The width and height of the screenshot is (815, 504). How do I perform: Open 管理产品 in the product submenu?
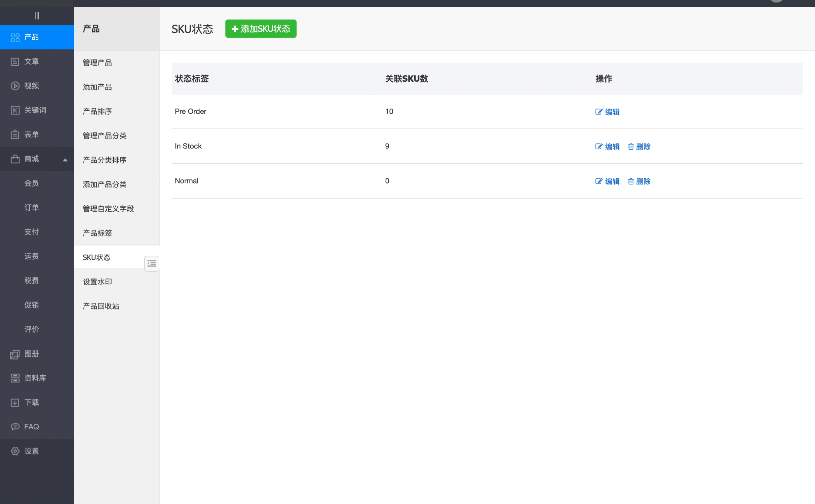97,62
